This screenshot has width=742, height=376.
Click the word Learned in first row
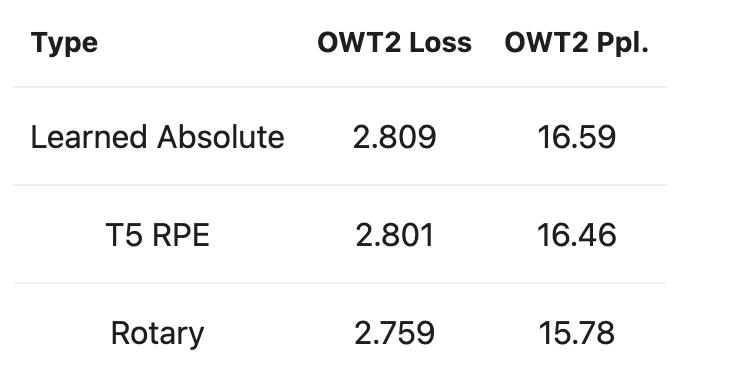(88, 137)
